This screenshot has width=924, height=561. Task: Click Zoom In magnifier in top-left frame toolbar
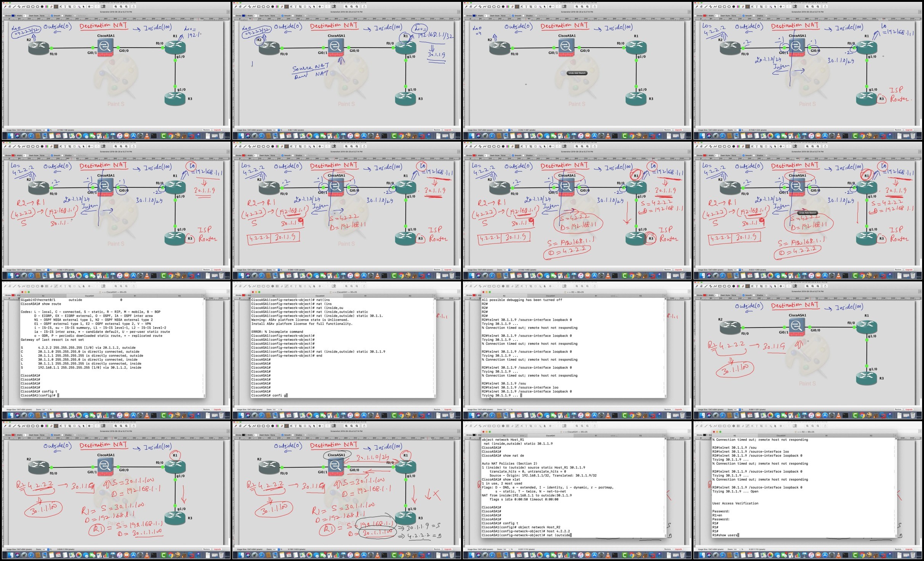[116, 6]
